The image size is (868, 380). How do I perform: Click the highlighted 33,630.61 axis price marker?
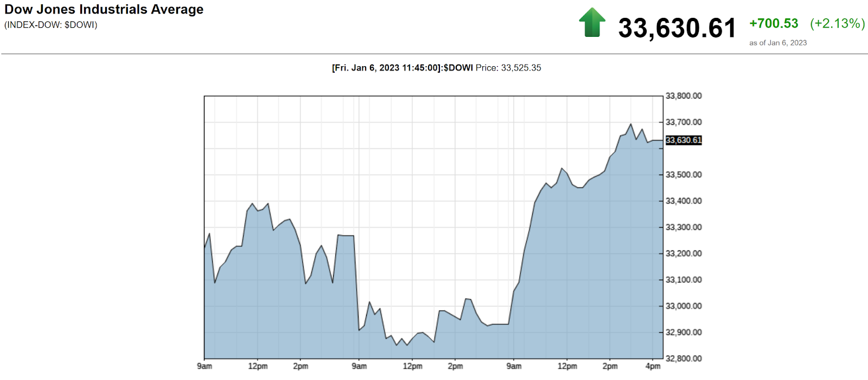point(684,140)
